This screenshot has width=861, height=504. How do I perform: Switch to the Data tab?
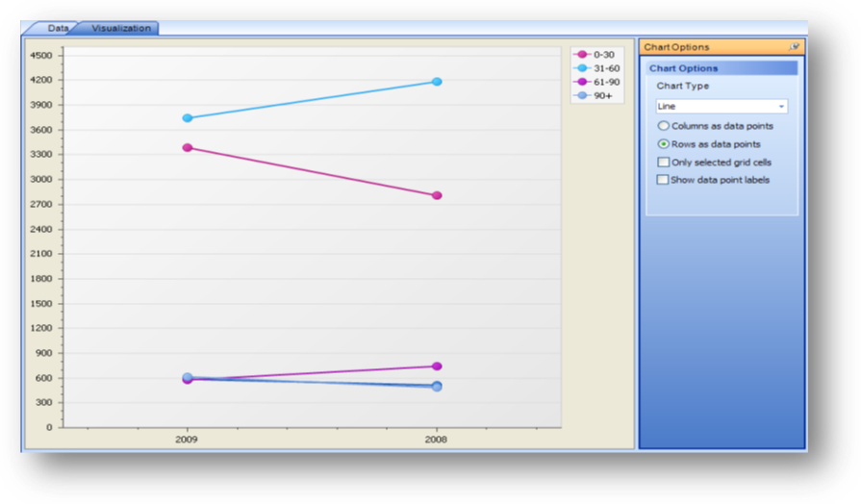58,28
